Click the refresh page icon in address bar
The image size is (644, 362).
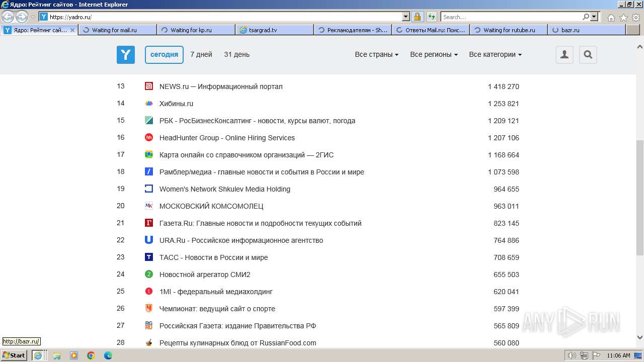click(x=432, y=17)
